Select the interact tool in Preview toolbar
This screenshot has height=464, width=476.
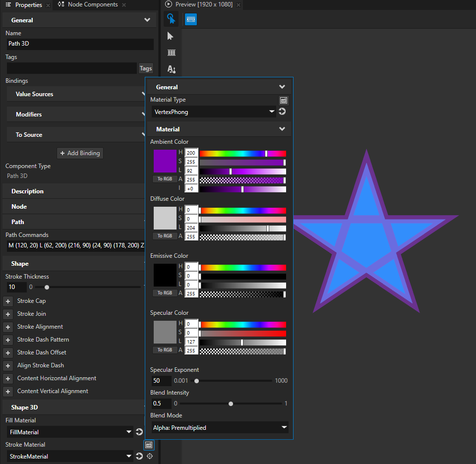171,19
